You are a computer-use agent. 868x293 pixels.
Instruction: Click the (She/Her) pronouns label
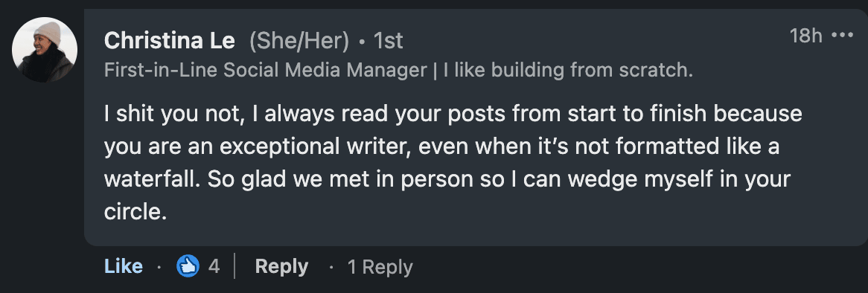[299, 41]
